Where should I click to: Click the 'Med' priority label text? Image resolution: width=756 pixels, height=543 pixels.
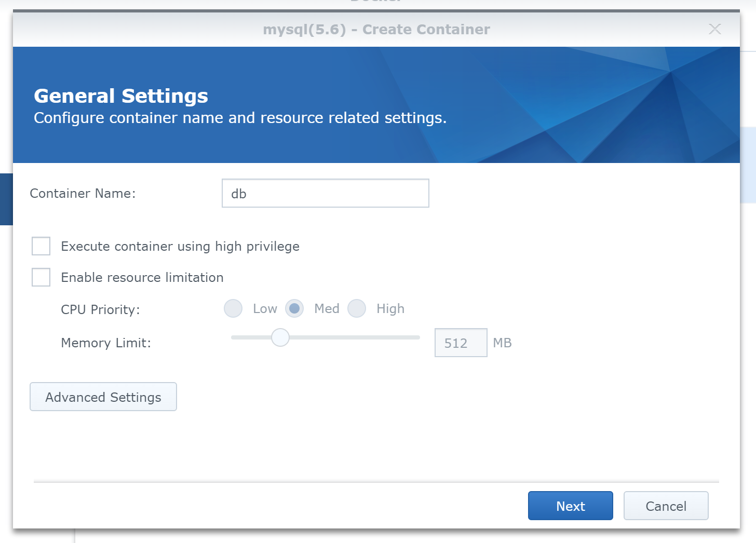tap(327, 309)
